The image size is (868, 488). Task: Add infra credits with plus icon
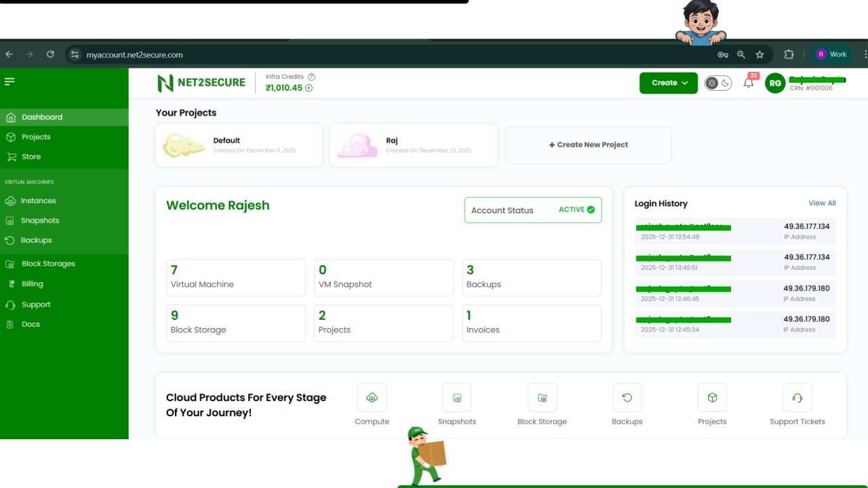coord(309,88)
